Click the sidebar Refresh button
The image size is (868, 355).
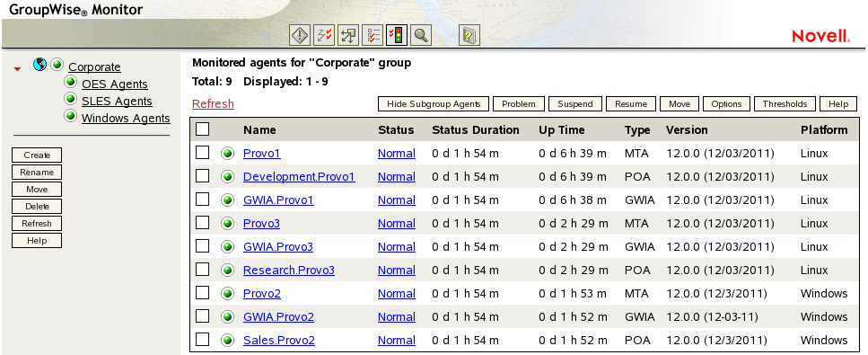click(37, 224)
